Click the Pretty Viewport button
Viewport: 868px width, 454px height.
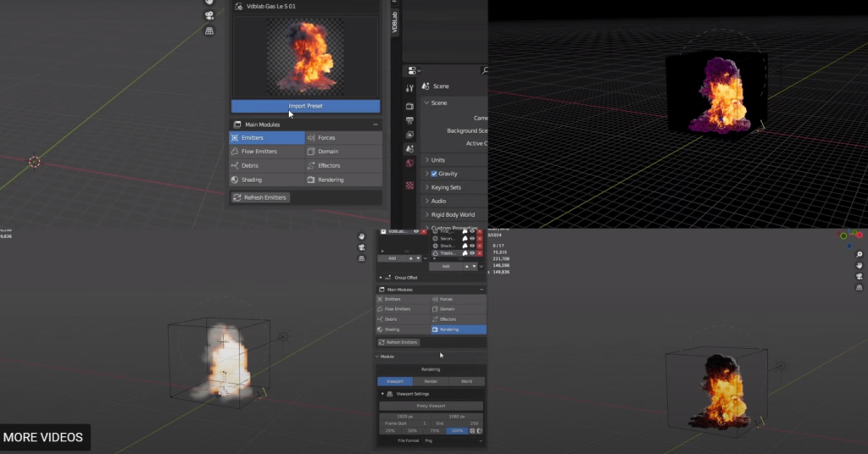(431, 406)
